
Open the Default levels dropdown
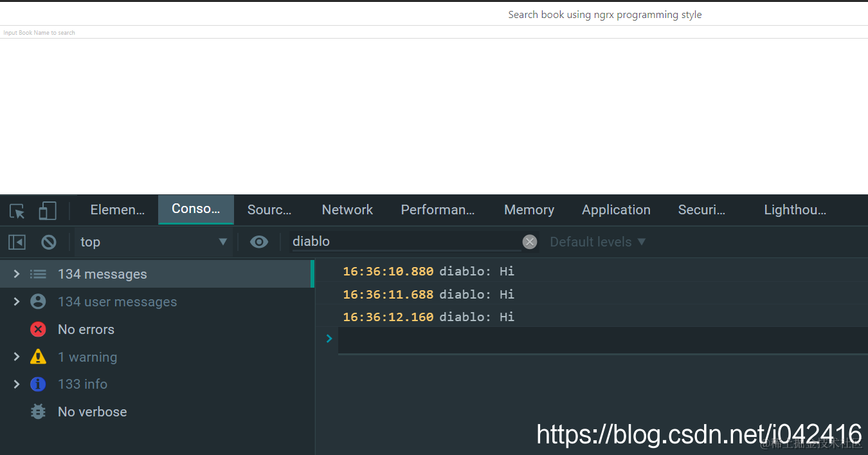click(x=597, y=242)
